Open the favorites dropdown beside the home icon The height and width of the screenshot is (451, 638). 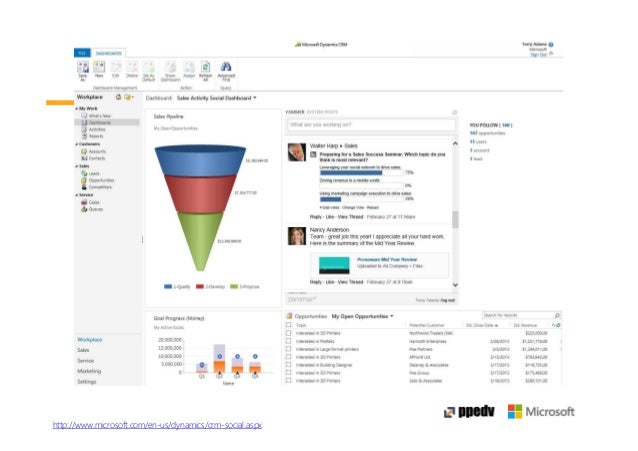[x=129, y=97]
